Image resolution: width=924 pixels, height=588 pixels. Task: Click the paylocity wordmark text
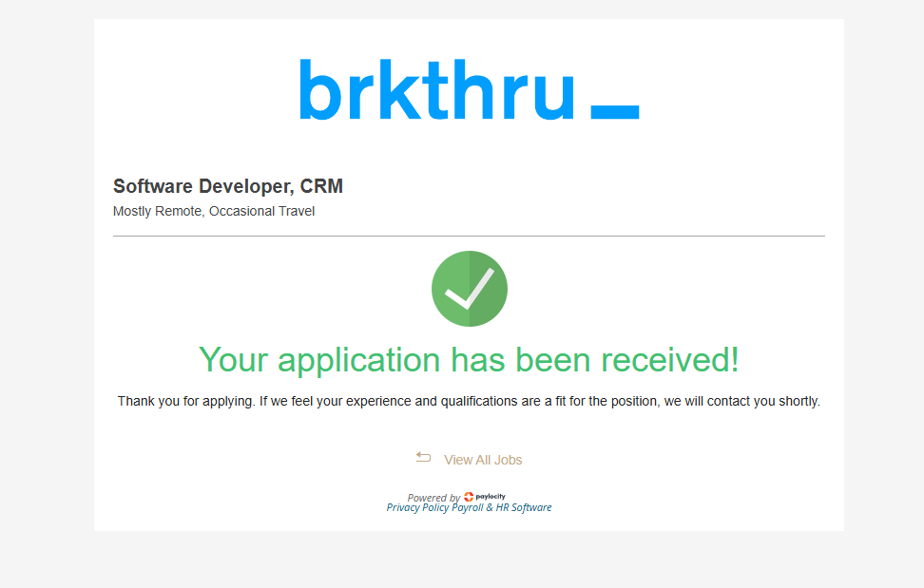tap(491, 497)
